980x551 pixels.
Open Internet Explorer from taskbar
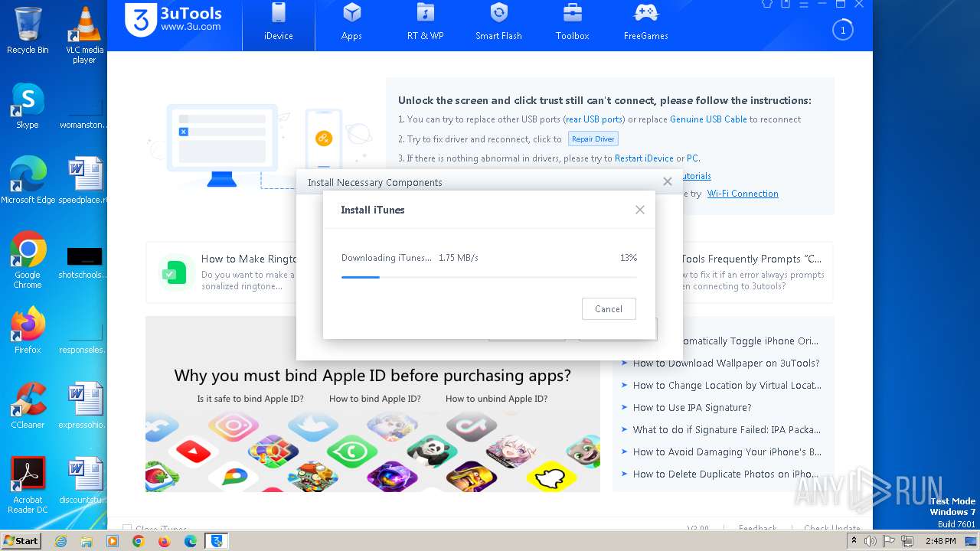click(x=61, y=541)
